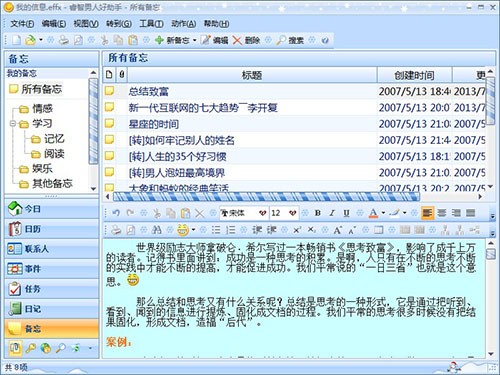Open the 转到(G) menu
The width and height of the screenshot is (500, 375).
119,24
